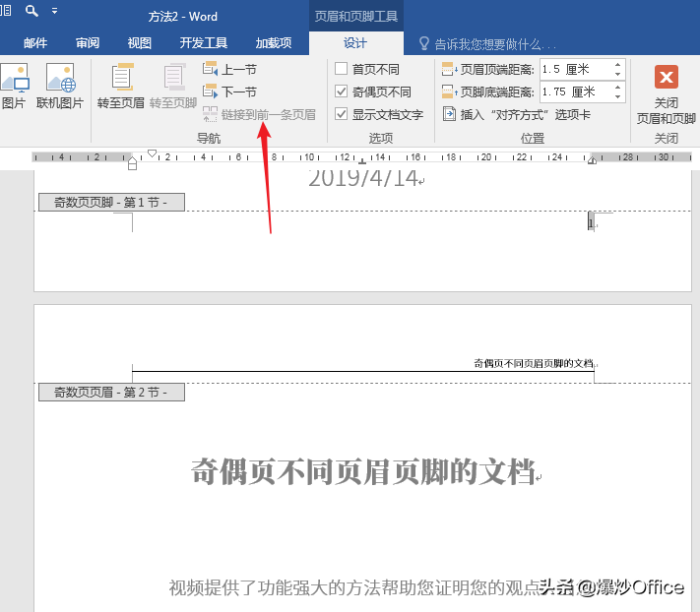Click the bold title 奇偶页不同页眉页脚的文档
Viewport: 700px width, 612px height.
point(363,471)
